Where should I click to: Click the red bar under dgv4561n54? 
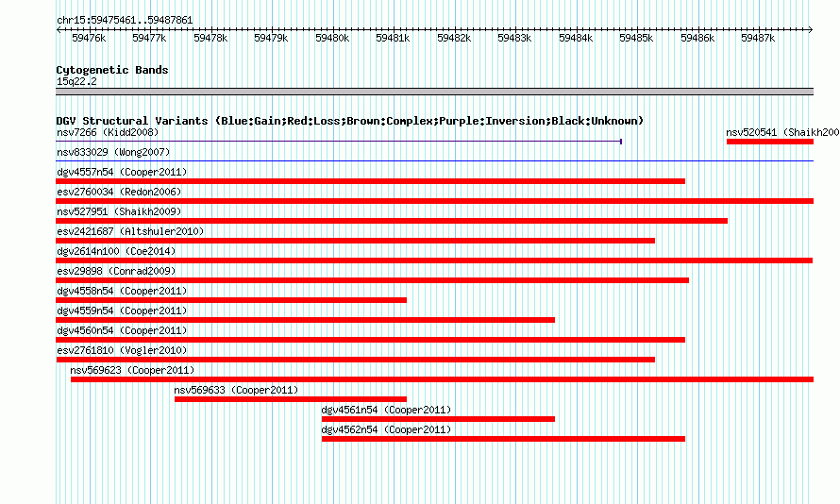438,419
